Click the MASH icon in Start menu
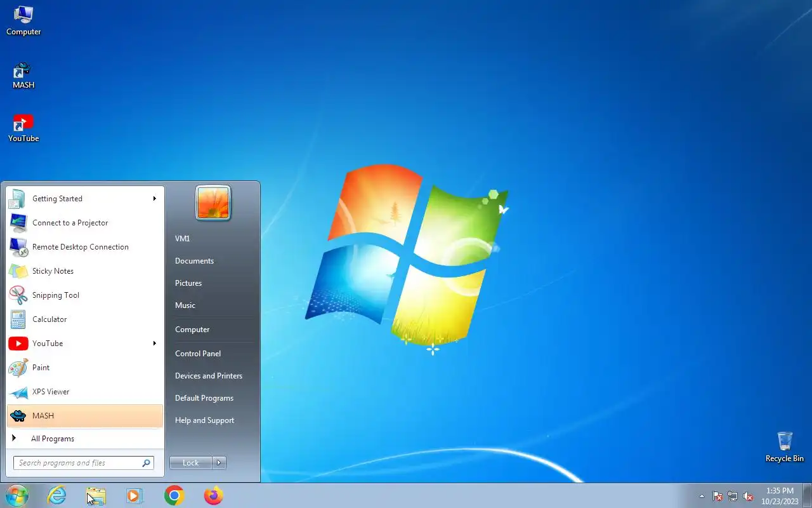Image resolution: width=812 pixels, height=508 pixels. pyautogui.click(x=18, y=416)
